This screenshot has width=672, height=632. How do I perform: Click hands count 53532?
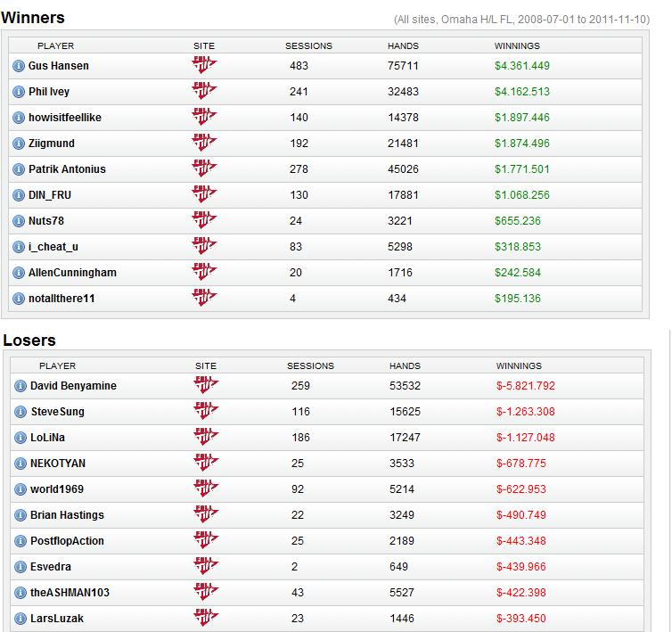click(405, 386)
